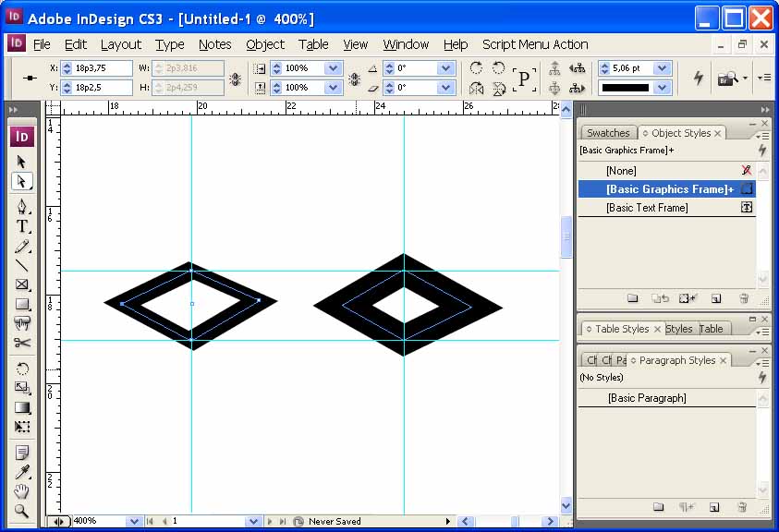Select the Pencil tool
Viewport: 779px width, 532px height.
[x=22, y=246]
